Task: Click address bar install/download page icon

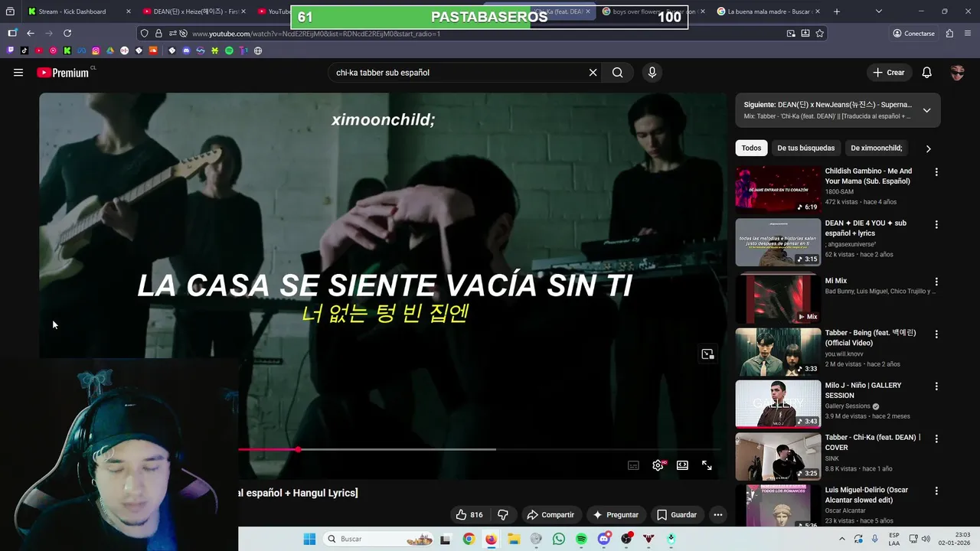Action: pos(805,34)
